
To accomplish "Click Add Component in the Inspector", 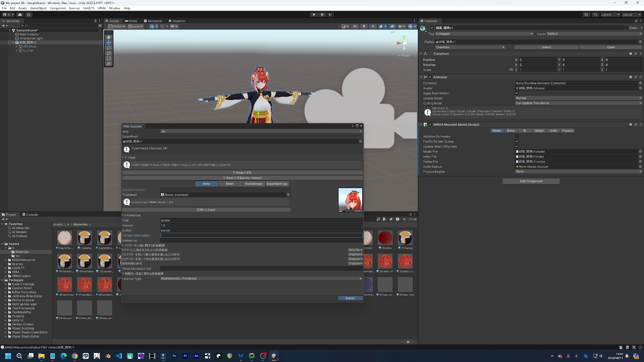I will [531, 181].
